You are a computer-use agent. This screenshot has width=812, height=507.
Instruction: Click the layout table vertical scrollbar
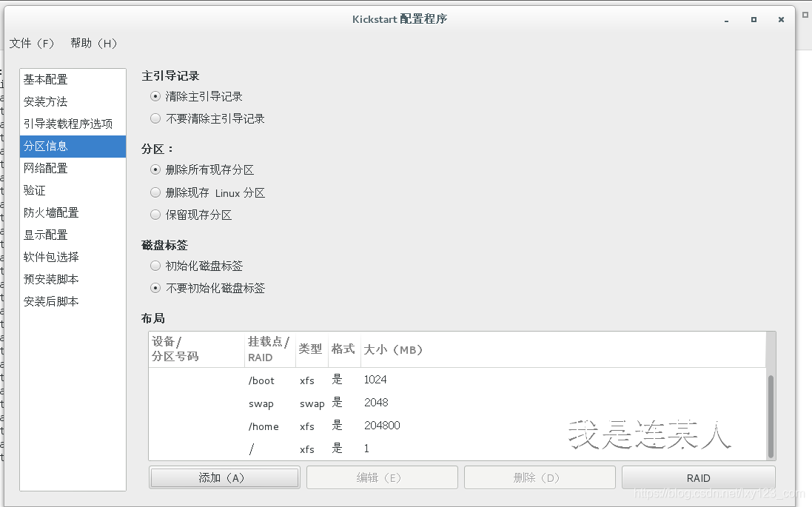click(x=771, y=417)
